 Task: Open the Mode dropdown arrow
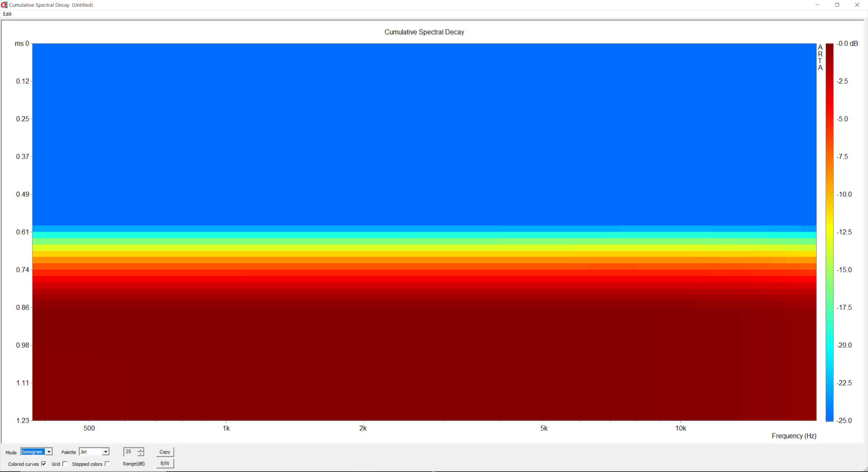[49, 452]
